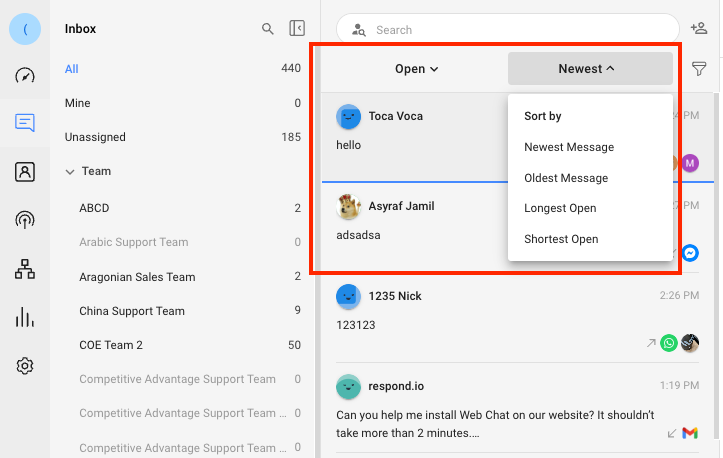
Task: Click the inbox search magnifier icon
Action: pos(267,29)
